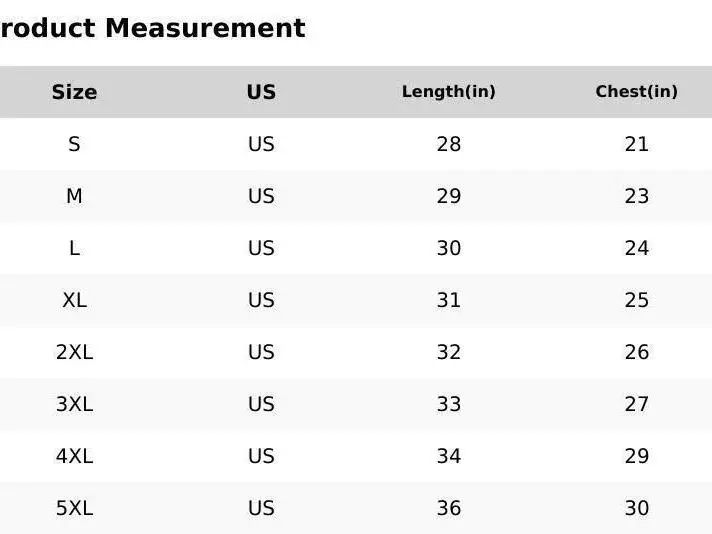Select the 4XL size cell
The image size is (712, 534).
pyautogui.click(x=74, y=456)
